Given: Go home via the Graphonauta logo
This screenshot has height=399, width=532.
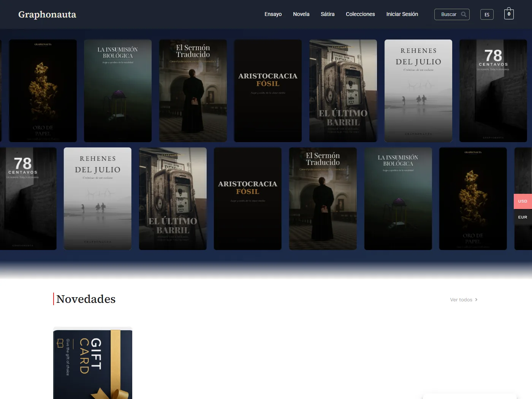Looking at the screenshot, I should point(47,14).
